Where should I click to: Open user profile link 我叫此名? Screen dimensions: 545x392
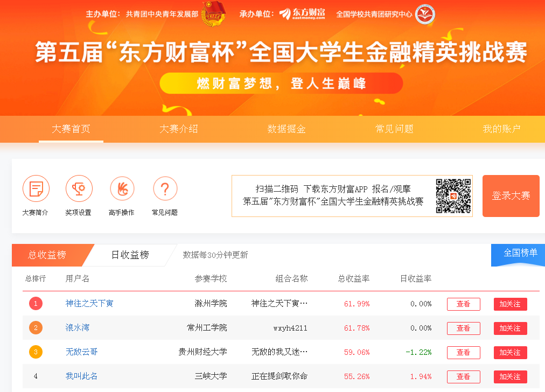(x=82, y=376)
